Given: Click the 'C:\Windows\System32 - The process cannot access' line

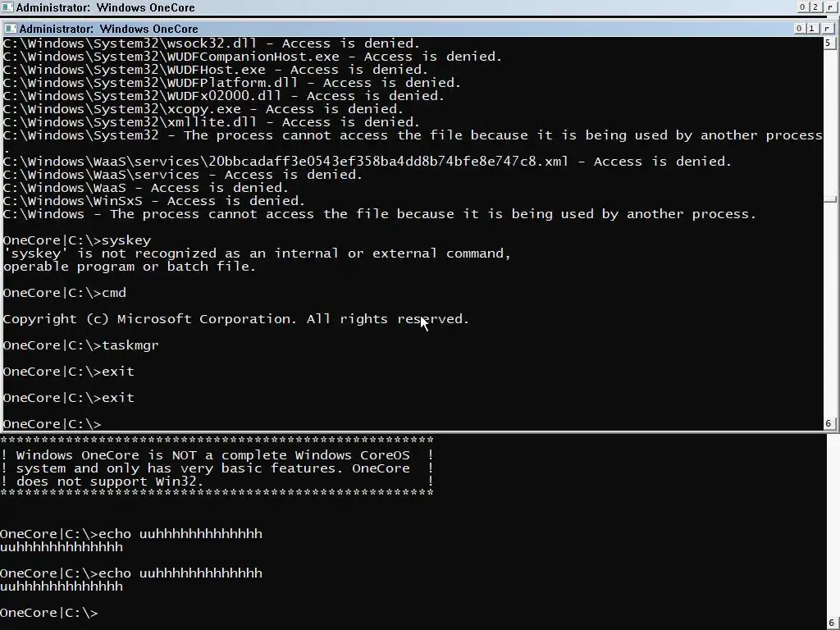Looking at the screenshot, I should pos(413,135).
